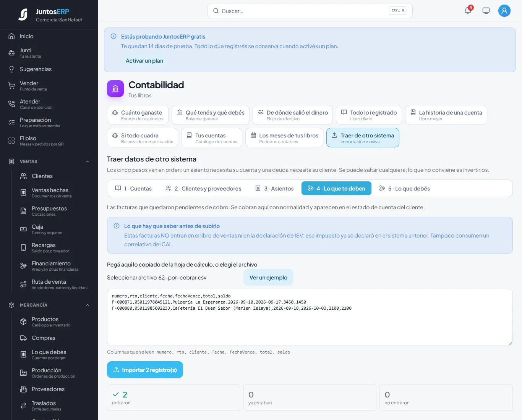Viewport: 522px width, 420px height.
Task: Click the Compras truck icon
Action: 23,338
